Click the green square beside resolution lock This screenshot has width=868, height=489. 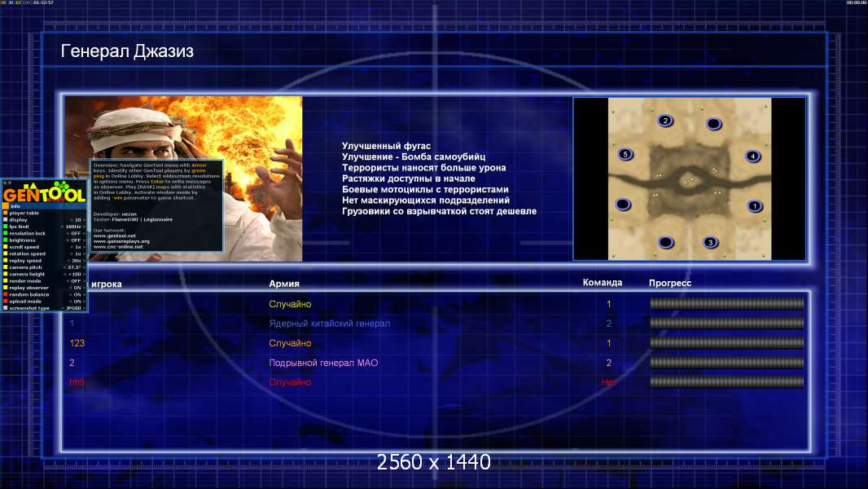click(6, 233)
